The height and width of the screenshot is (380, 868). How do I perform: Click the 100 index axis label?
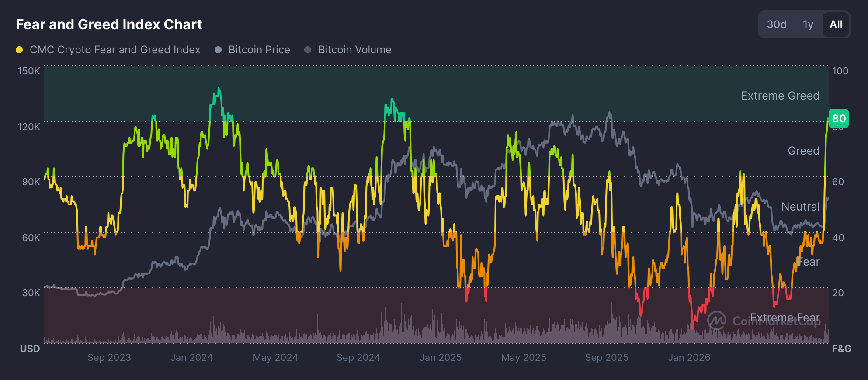(x=840, y=71)
